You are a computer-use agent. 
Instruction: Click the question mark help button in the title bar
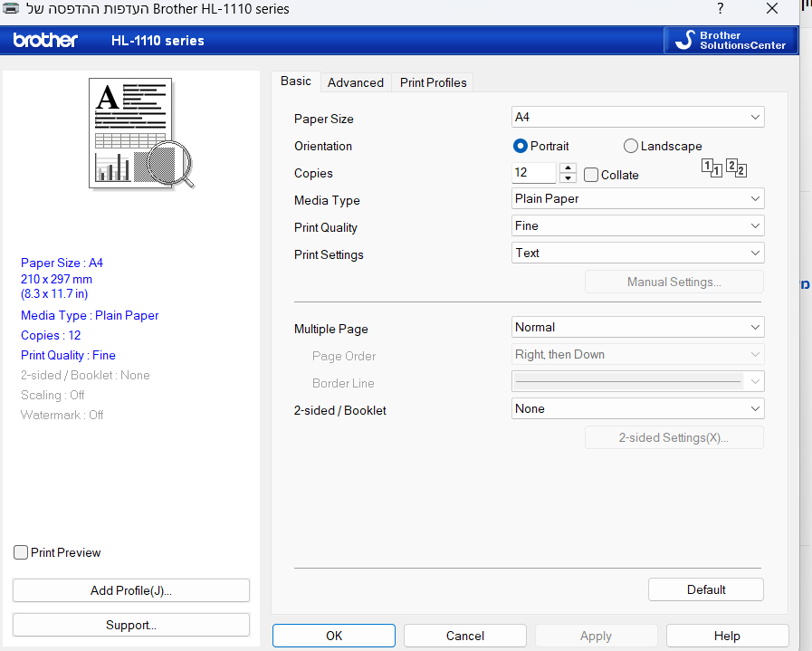tap(721, 8)
